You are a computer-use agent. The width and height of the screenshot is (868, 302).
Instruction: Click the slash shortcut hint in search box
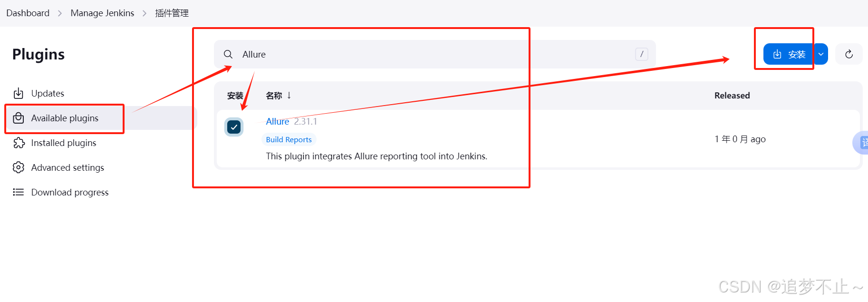click(x=642, y=54)
